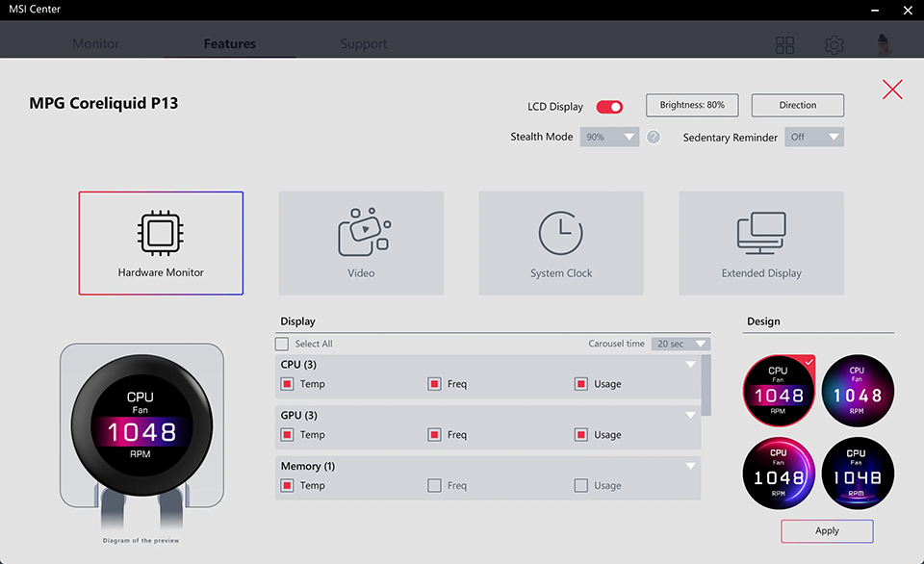Select the Extended Display monitor icon
Viewport: 924px width, 564px height.
(761, 233)
